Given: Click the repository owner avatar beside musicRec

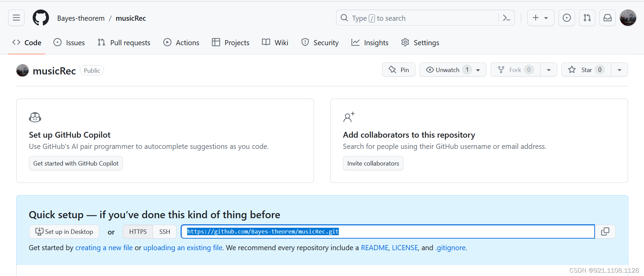Looking at the screenshot, I should [x=22, y=70].
